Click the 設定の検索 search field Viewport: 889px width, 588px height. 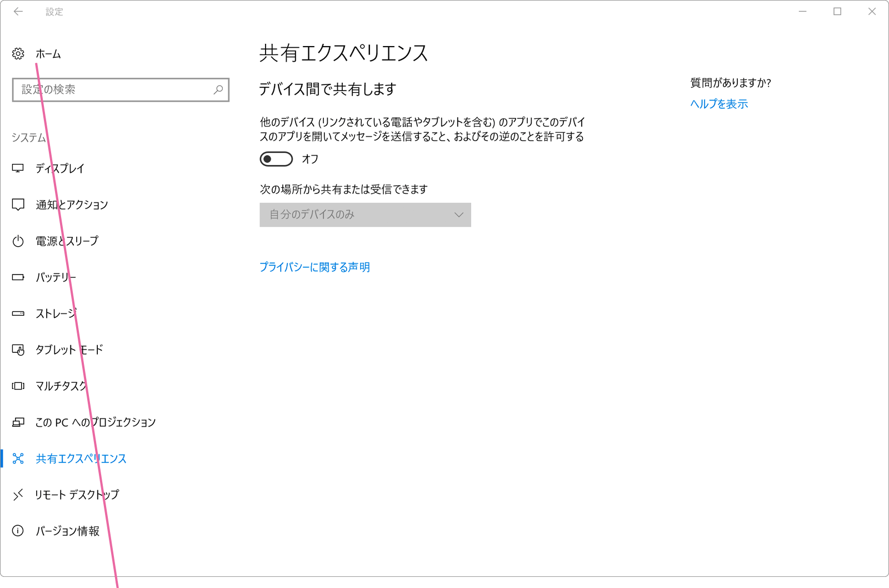click(121, 89)
